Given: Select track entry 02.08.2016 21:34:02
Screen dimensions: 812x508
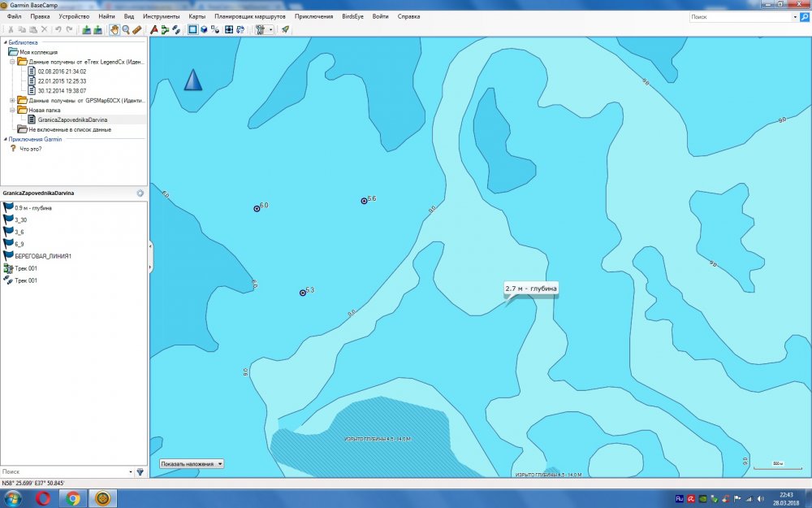Looking at the screenshot, I should pyautogui.click(x=62, y=72).
